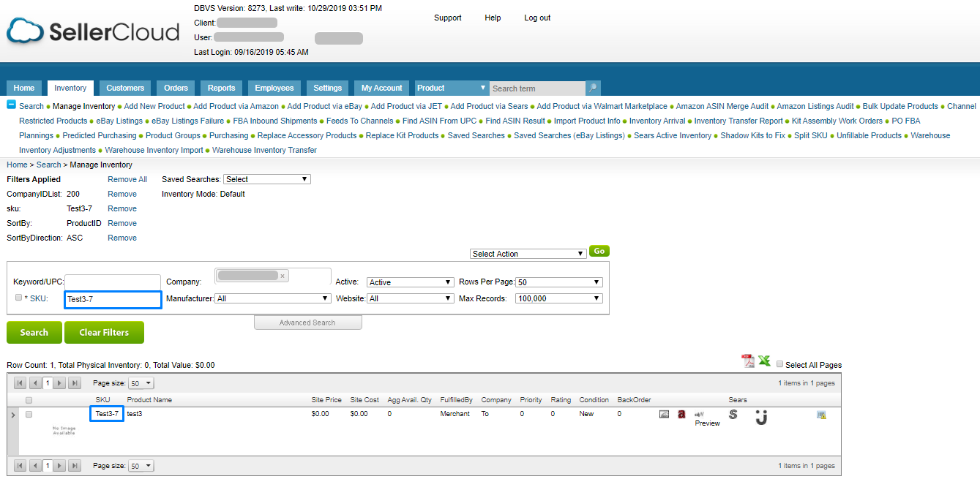Image resolution: width=980 pixels, height=479 pixels.
Task: Open the website icon in the Test3-7 row
Action: [x=664, y=414]
